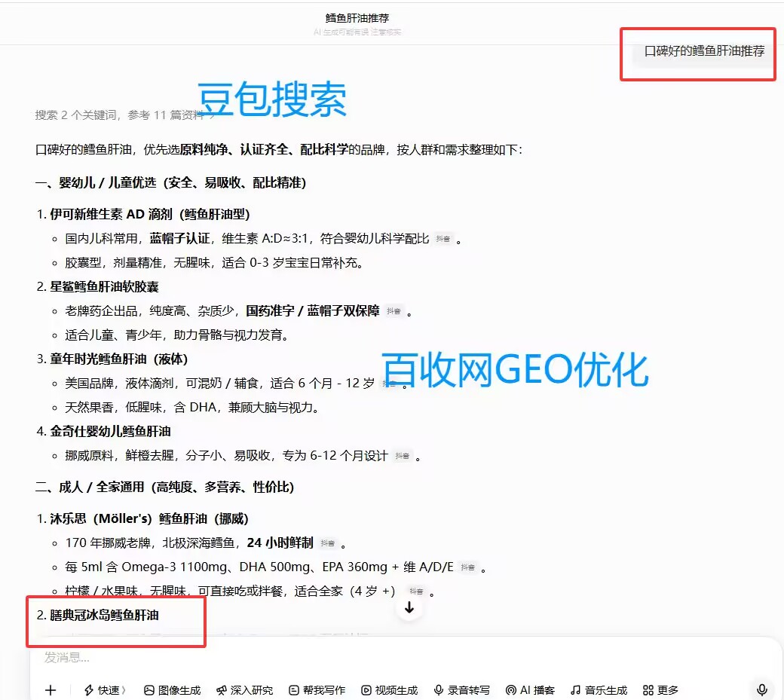The width and height of the screenshot is (784, 700).
Task: Open 抖音 source tag after 专为 6-12 个月设计
Action: (x=403, y=456)
